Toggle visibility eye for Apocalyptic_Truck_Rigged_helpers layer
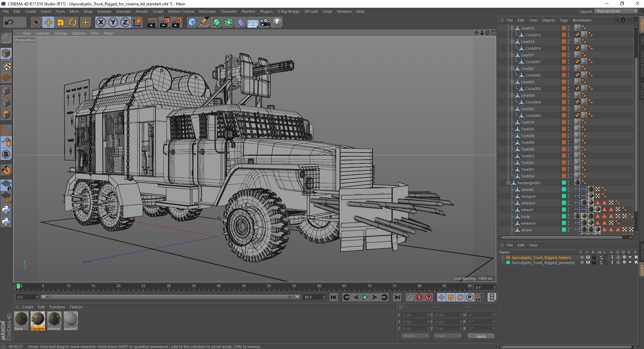The height and width of the screenshot is (349, 644). click(588, 258)
